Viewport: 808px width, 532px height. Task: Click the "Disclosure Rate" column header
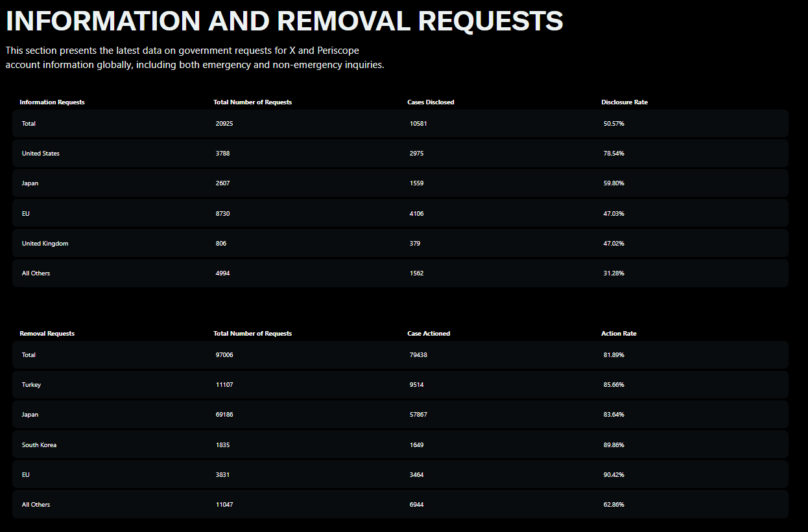[624, 102]
